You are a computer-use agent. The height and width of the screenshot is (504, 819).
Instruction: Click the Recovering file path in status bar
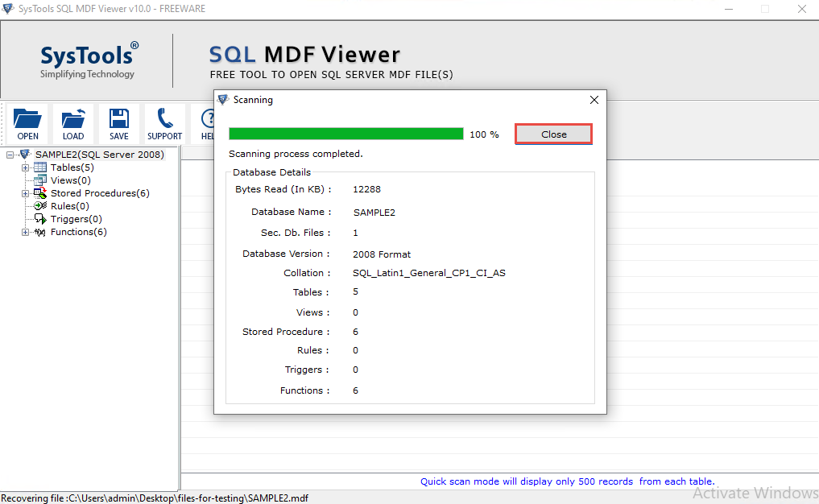click(155, 498)
